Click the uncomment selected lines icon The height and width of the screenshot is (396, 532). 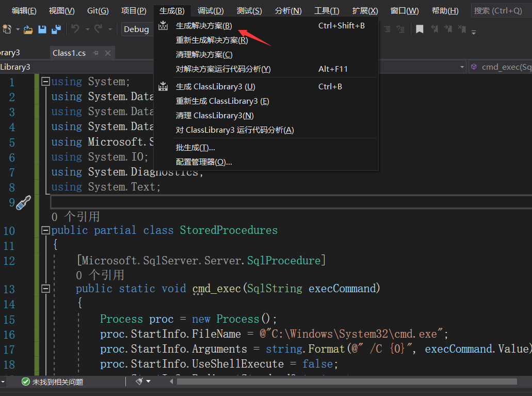(401, 29)
